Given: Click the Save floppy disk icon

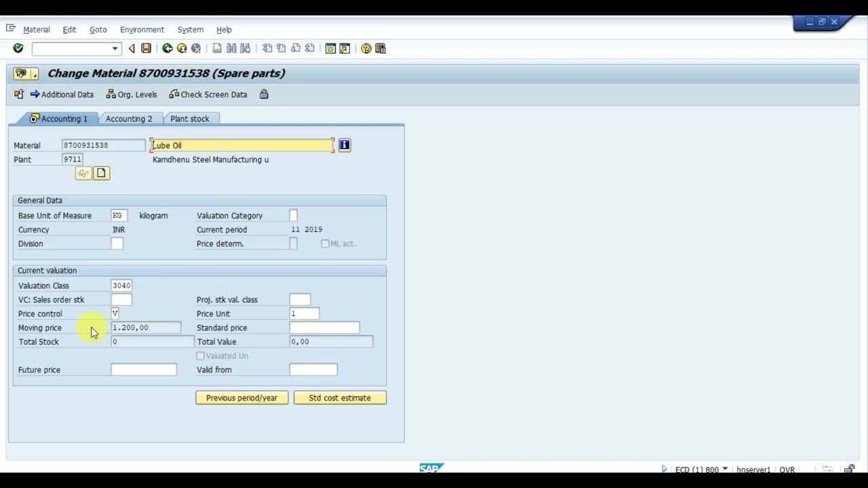Looking at the screenshot, I should (x=146, y=48).
